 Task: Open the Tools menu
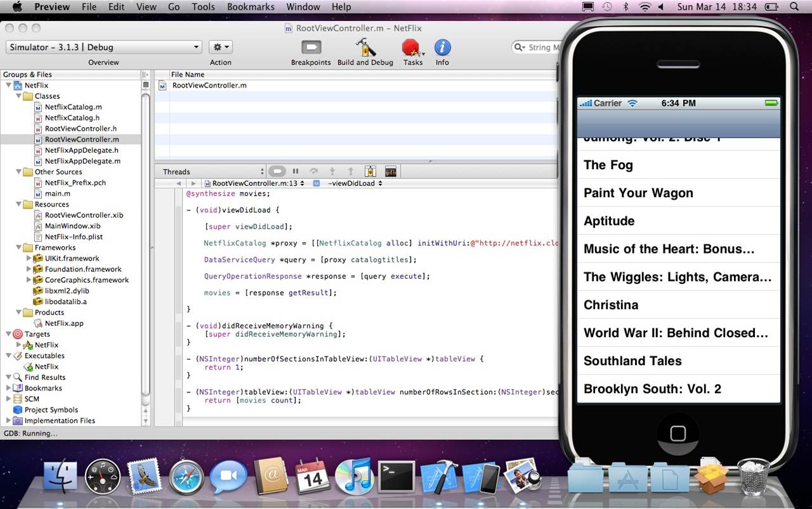(x=203, y=7)
